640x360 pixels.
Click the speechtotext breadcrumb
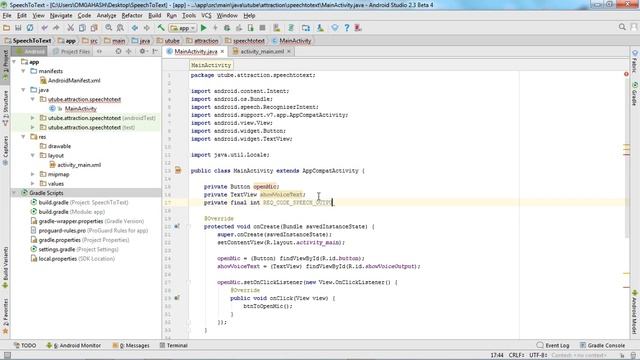[x=245, y=41]
